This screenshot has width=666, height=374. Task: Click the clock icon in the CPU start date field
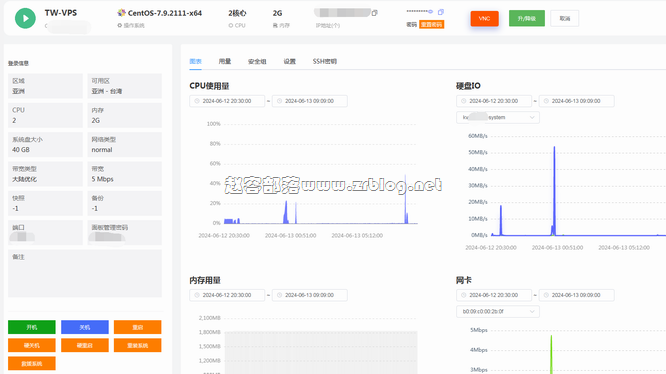197,101
